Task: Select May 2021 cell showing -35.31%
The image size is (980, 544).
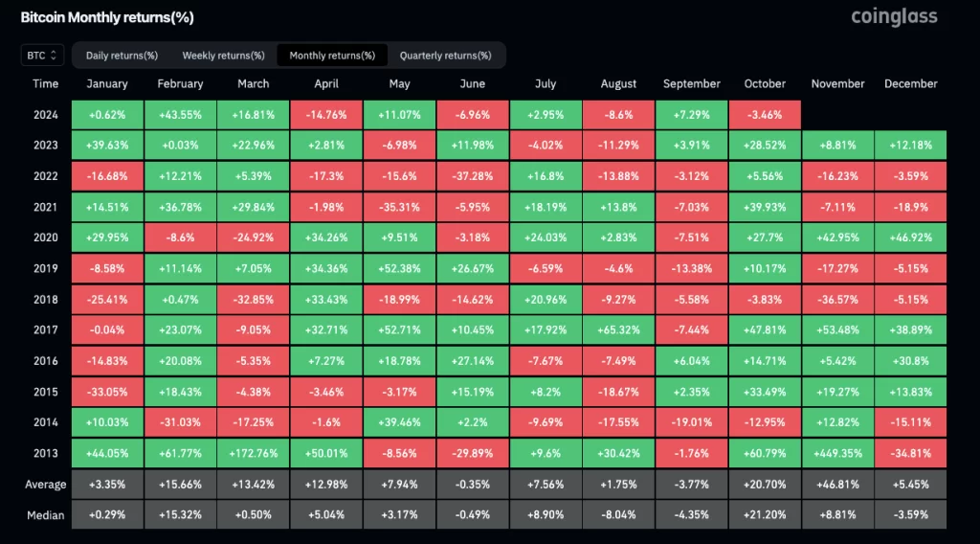Action: point(399,208)
